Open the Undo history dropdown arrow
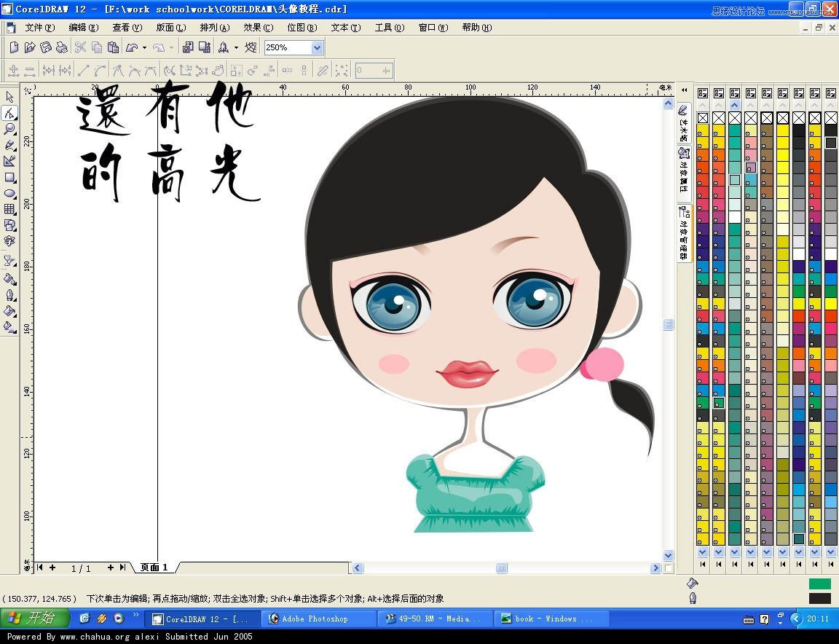 [x=144, y=47]
